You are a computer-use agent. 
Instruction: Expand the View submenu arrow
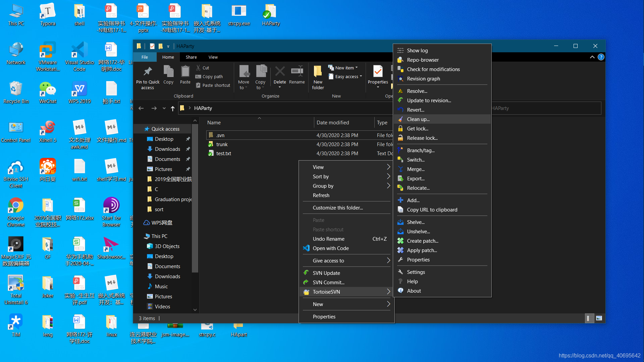coord(388,167)
